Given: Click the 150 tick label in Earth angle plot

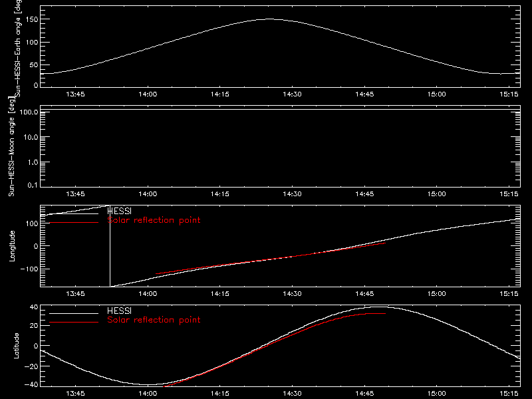Looking at the screenshot, I should 32,20.
